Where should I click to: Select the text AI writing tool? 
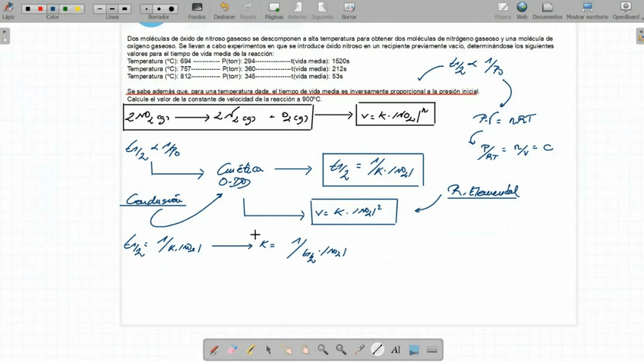[396, 350]
